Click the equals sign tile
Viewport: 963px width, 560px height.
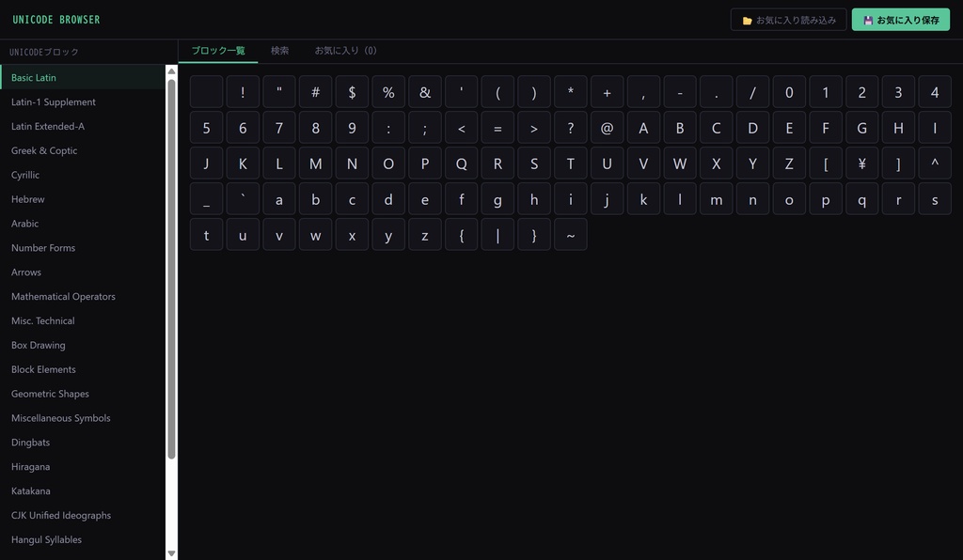point(497,128)
